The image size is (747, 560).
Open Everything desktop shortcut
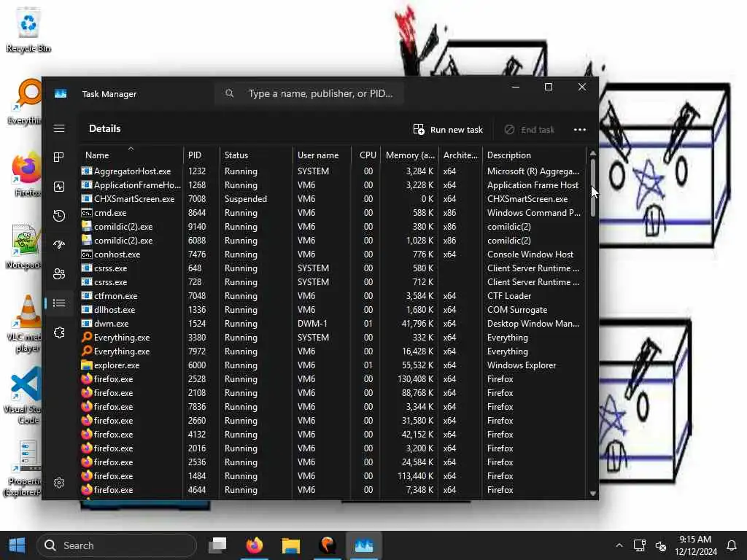click(x=24, y=102)
